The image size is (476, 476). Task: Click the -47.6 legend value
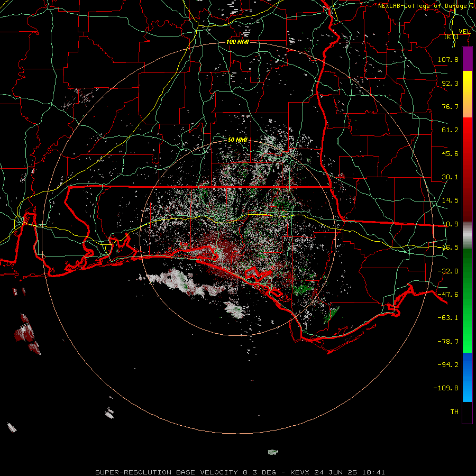(448, 295)
